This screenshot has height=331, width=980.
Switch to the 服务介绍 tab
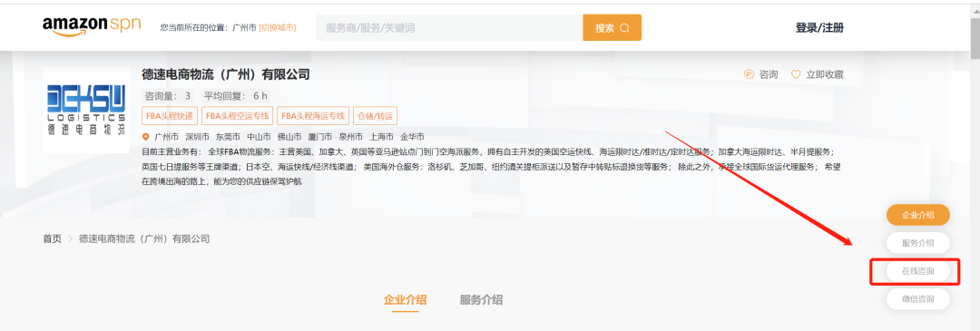pyautogui.click(x=481, y=300)
